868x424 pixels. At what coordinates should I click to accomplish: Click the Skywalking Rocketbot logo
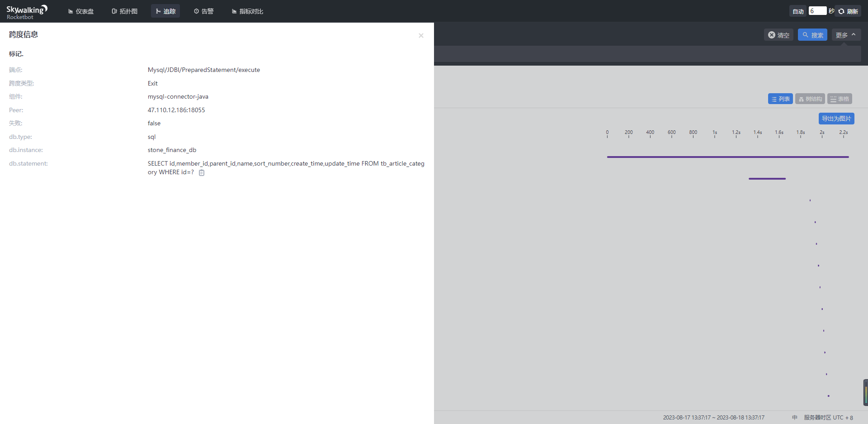[x=27, y=12]
